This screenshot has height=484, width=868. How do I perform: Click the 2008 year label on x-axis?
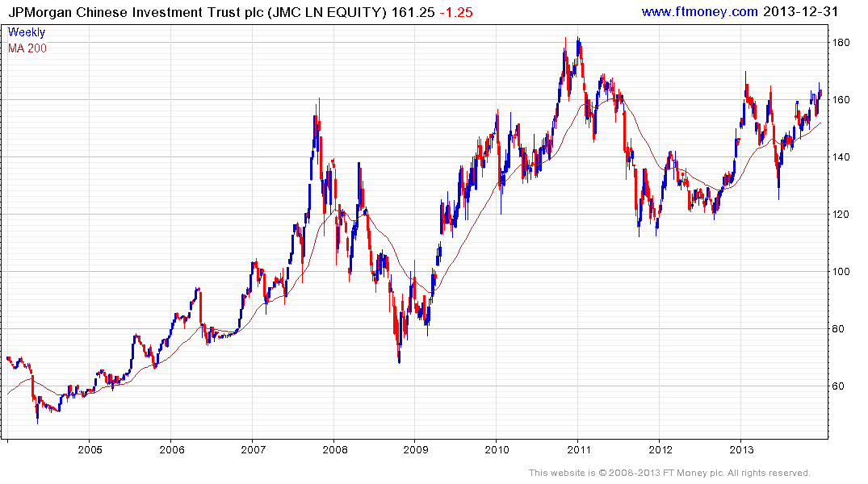click(x=334, y=449)
